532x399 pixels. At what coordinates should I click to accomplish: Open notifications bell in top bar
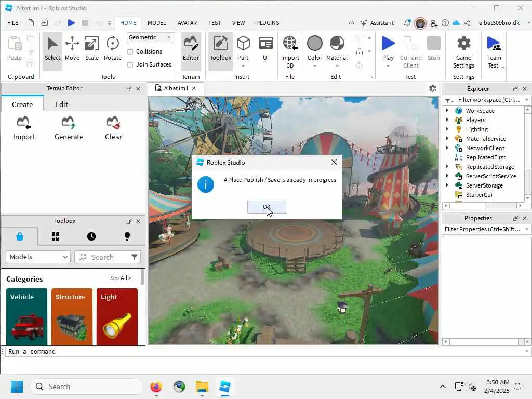tap(407, 23)
